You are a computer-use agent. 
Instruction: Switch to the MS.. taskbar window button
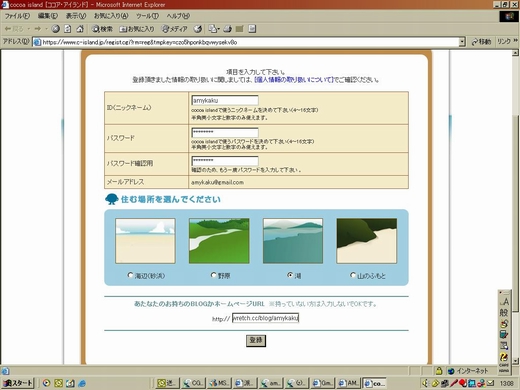pos(218,383)
